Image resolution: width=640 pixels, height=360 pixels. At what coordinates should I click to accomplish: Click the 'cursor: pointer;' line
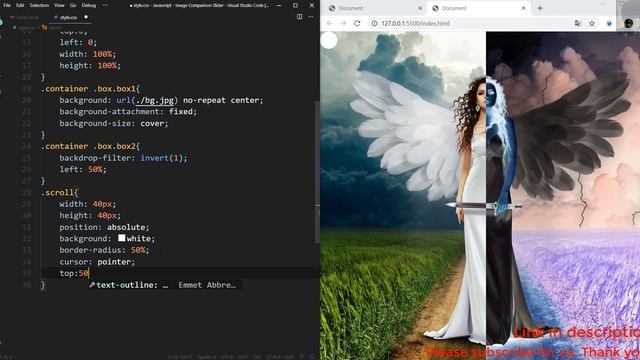97,262
